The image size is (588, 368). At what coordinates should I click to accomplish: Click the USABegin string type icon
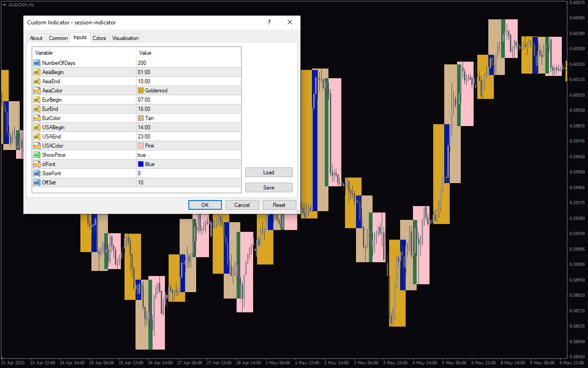[x=36, y=127]
